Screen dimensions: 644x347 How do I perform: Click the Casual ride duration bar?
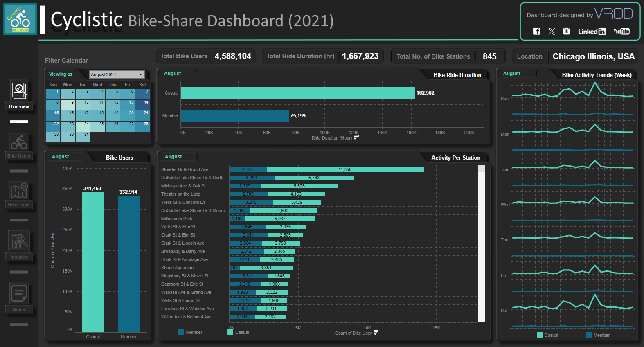(297, 93)
